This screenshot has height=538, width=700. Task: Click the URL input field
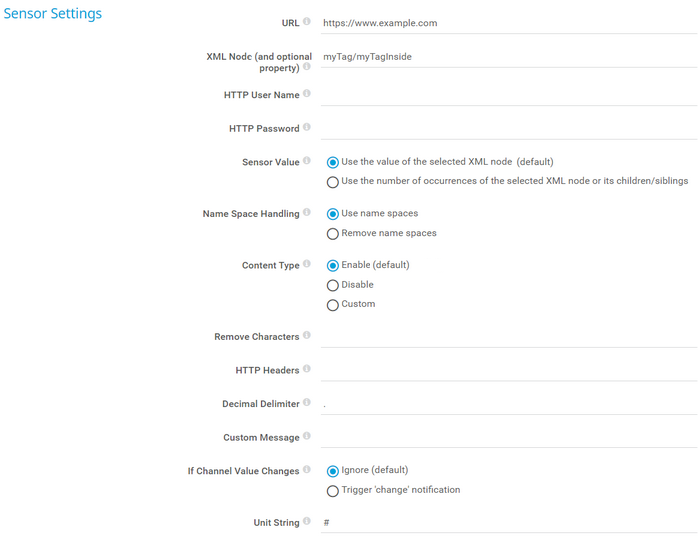pos(508,23)
